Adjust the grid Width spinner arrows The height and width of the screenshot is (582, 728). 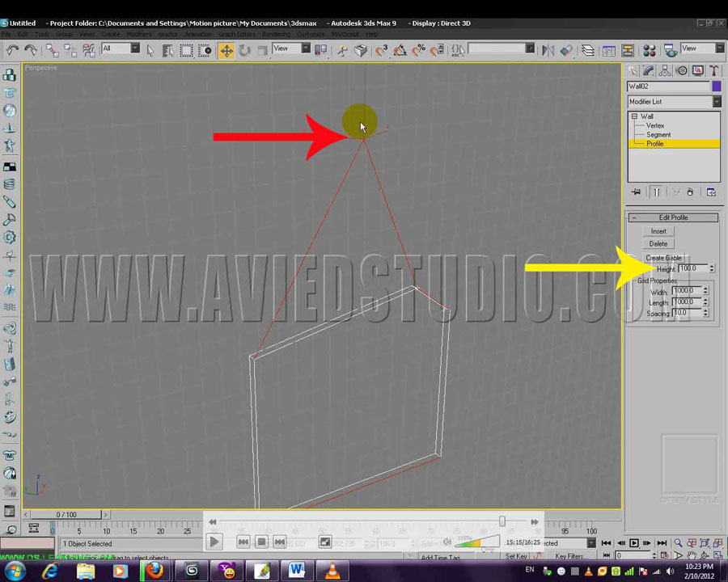pos(705,290)
